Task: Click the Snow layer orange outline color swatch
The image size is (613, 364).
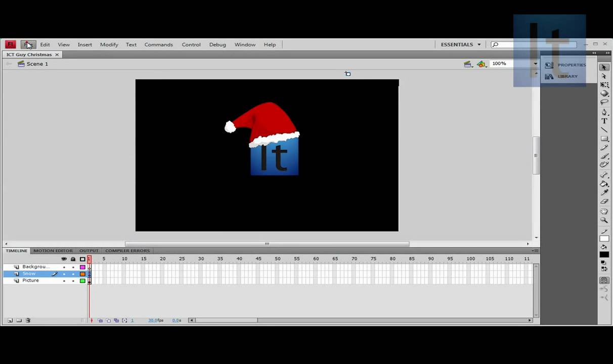Action: tap(82, 274)
